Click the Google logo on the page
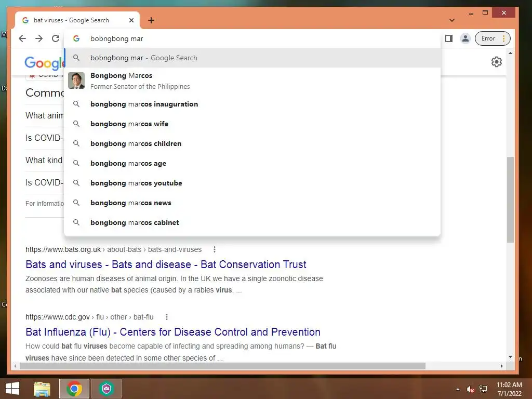Screen dimensions: 532x399 pyautogui.click(x=44, y=63)
